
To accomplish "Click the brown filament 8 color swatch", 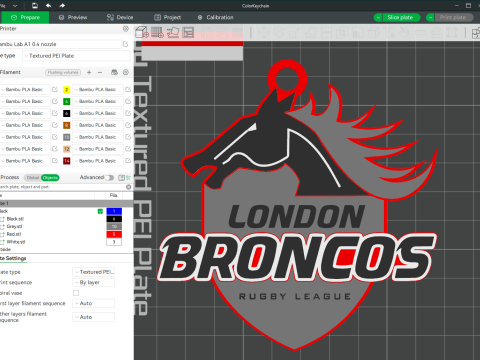I will [67, 125].
